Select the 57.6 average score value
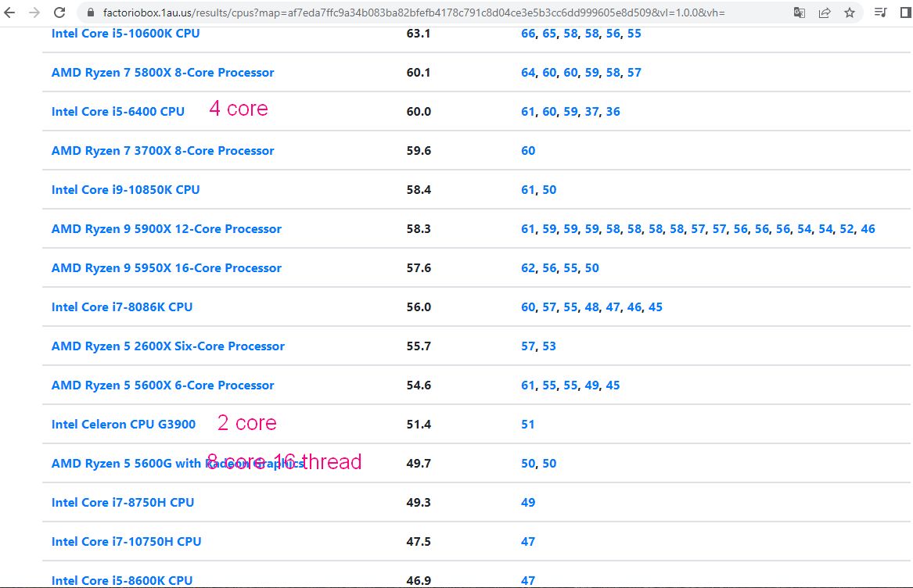Image resolution: width=913 pixels, height=588 pixels. click(x=419, y=267)
